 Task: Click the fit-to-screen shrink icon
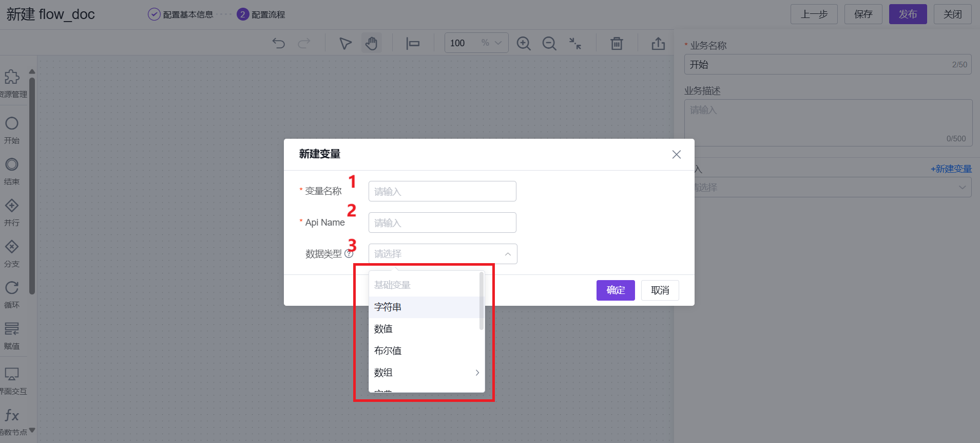pos(575,43)
